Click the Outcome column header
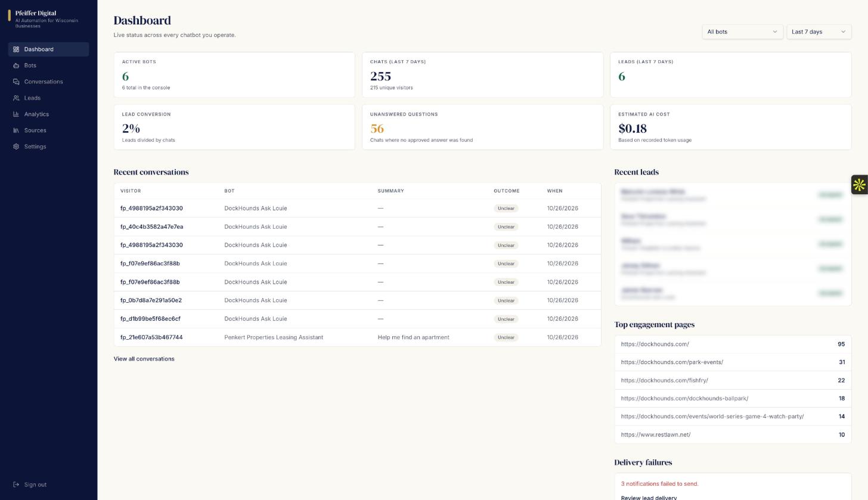 pos(506,191)
